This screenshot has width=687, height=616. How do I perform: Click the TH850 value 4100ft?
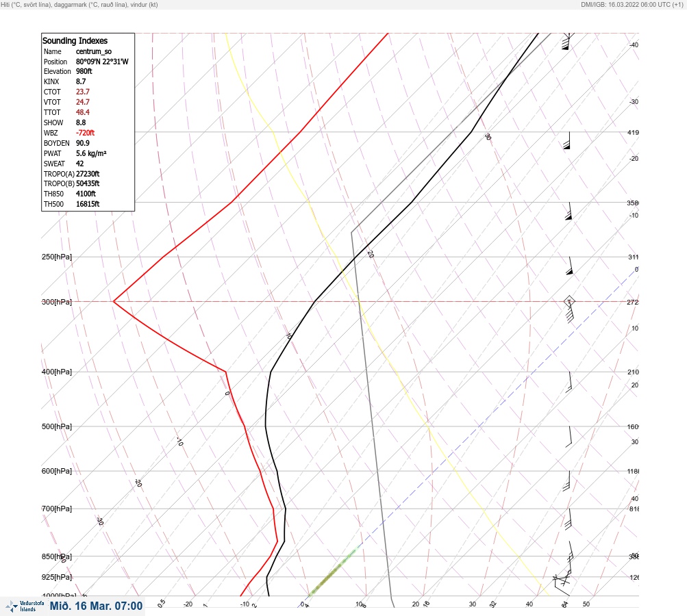[86, 194]
